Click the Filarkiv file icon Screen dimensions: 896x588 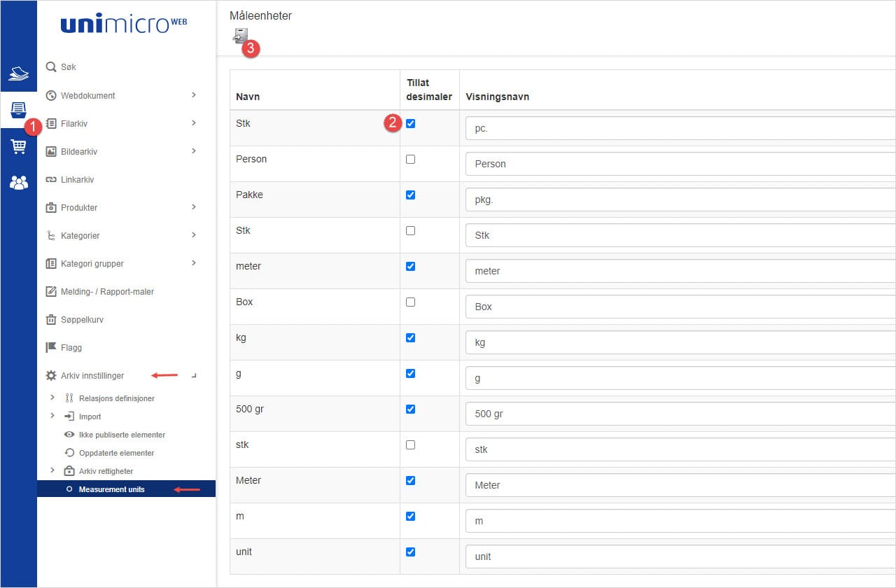coord(50,123)
